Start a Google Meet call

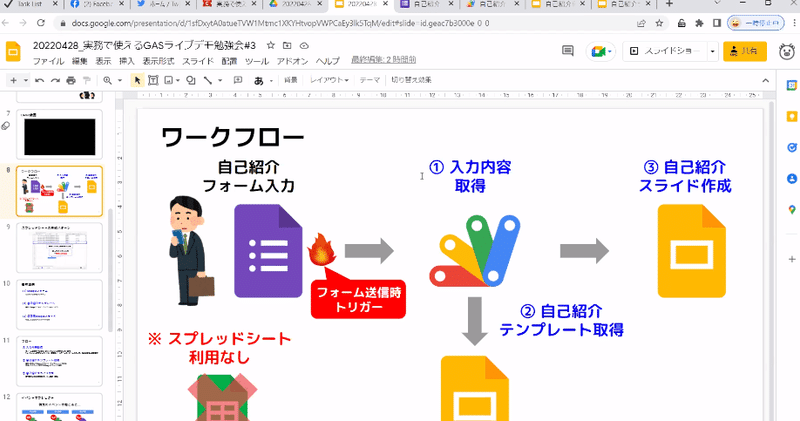[601, 51]
